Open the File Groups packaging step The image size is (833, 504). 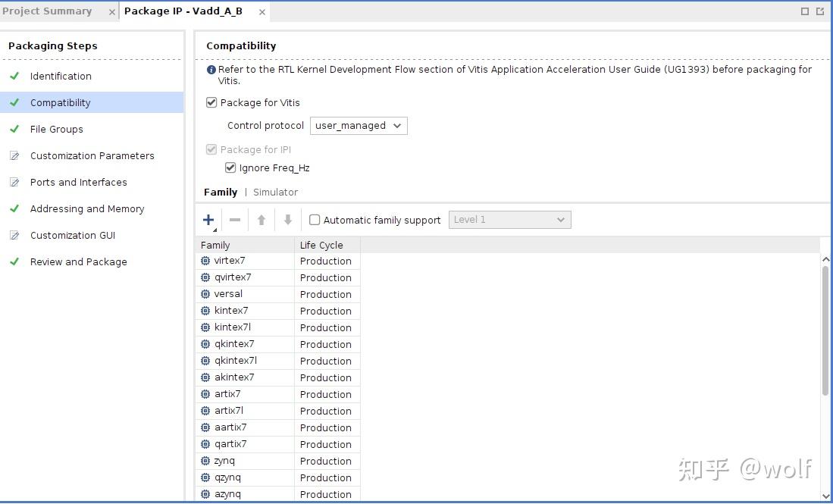(57, 130)
